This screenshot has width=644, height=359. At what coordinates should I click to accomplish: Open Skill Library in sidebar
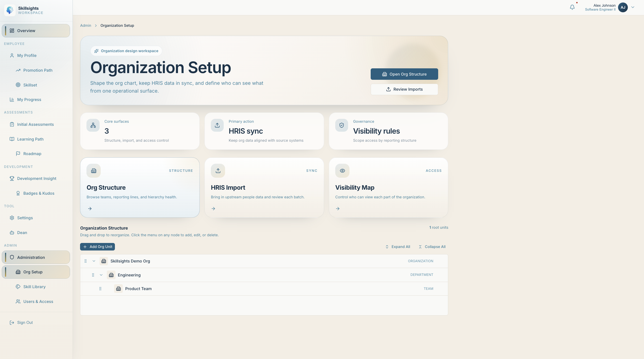(x=34, y=287)
